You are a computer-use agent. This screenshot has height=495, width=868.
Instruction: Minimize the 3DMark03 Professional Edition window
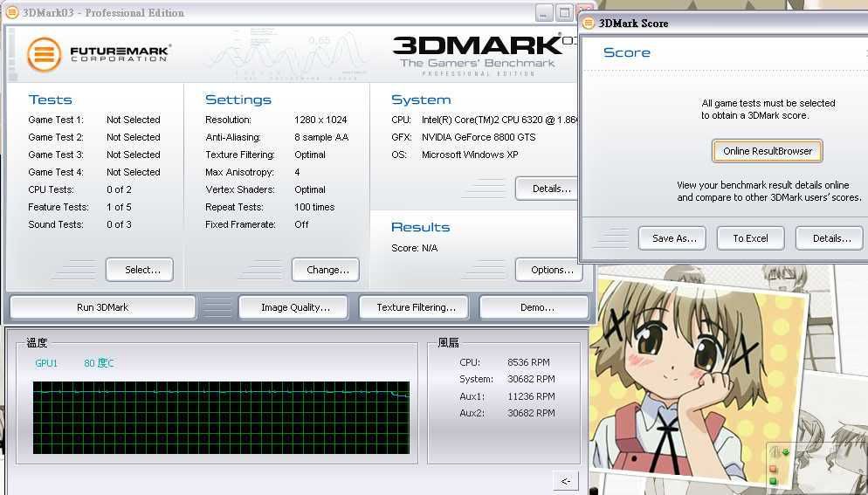(544, 13)
